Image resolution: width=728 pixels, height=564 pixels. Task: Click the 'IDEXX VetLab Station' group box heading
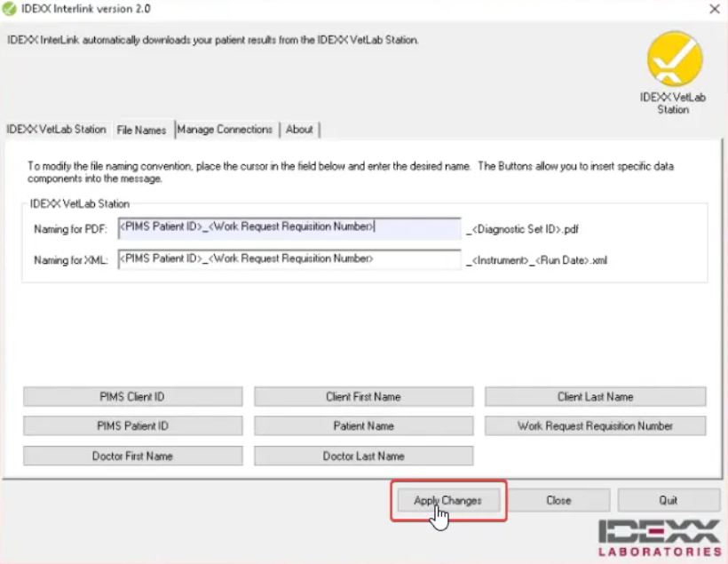coord(79,203)
